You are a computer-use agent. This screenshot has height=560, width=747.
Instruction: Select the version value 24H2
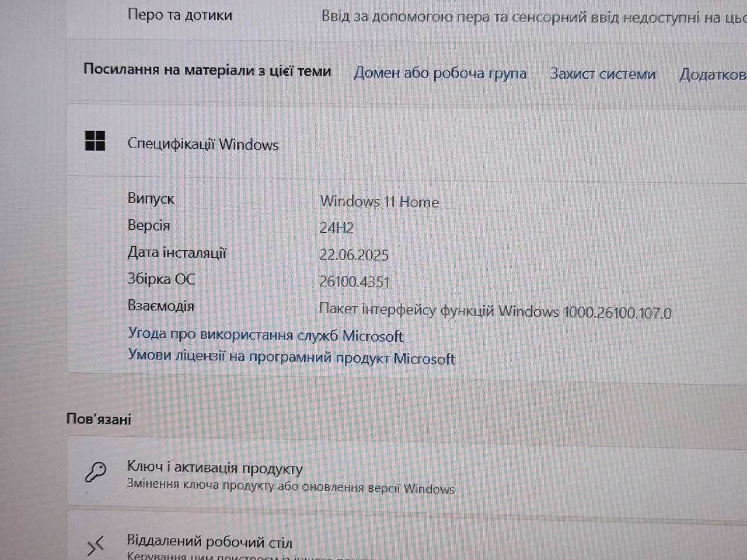tap(337, 228)
